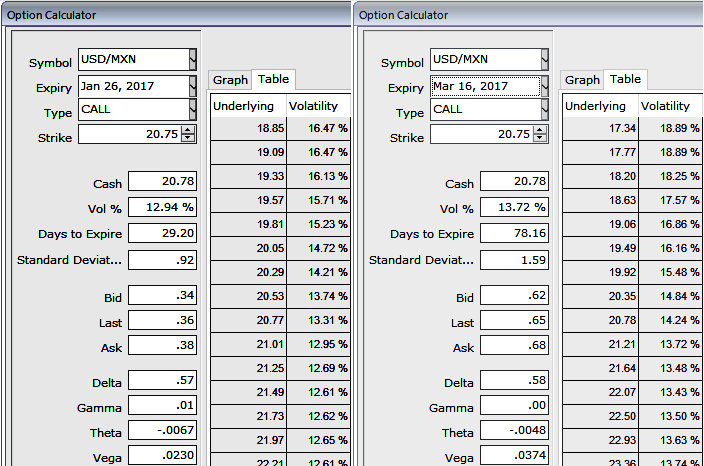
Task: Select volatility 12.95 % cell
Action: (319, 344)
